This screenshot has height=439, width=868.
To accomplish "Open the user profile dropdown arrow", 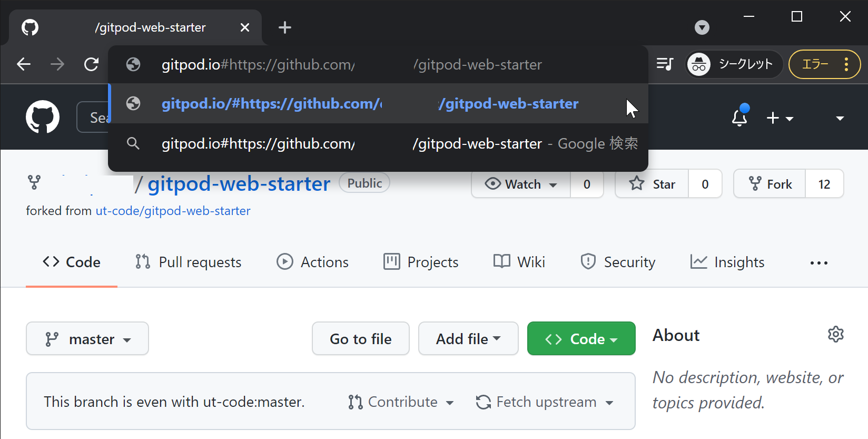I will [x=840, y=118].
